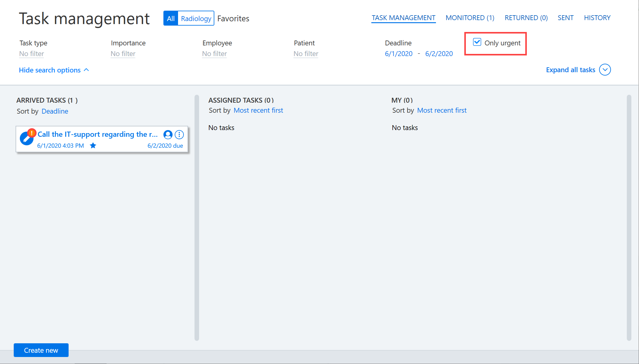Open the Call the IT-support task
This screenshot has height=364, width=639.
(x=98, y=134)
